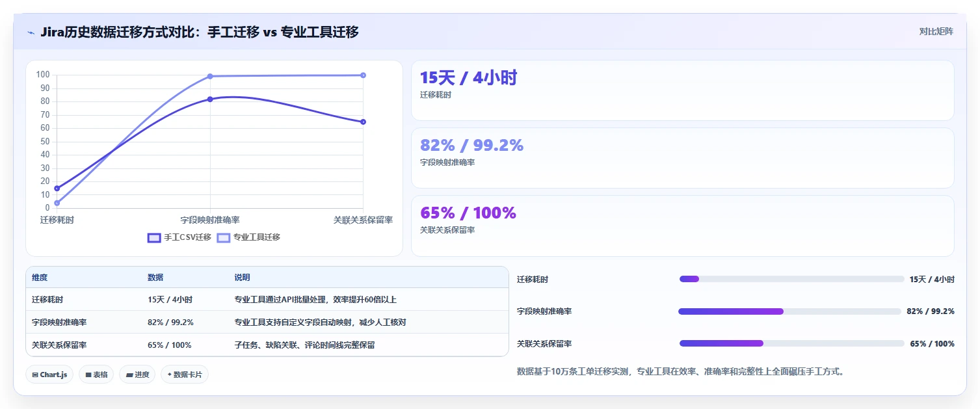Click 迁移耗时 label under 15天 card
Viewport: 980px width, 409px height.
436,95
